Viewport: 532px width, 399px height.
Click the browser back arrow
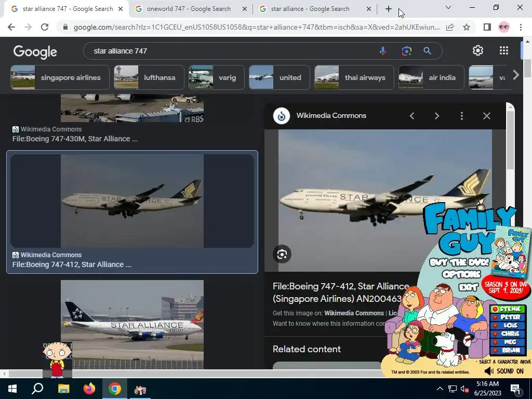click(11, 27)
